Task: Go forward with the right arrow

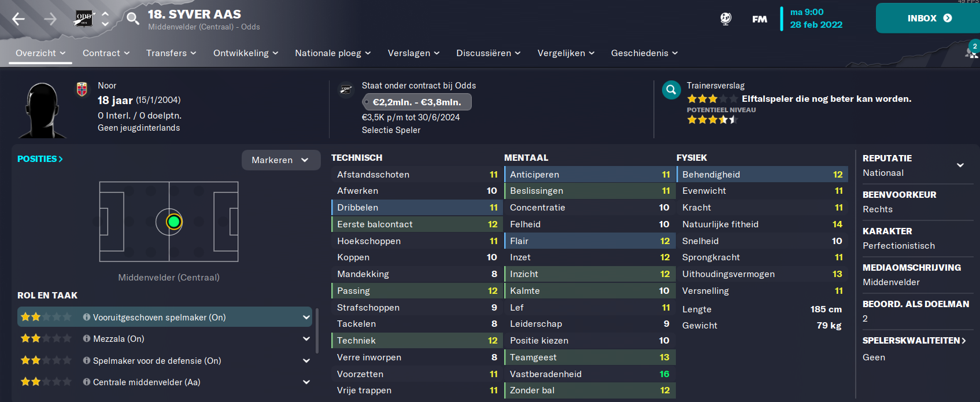Action: click(x=51, y=19)
